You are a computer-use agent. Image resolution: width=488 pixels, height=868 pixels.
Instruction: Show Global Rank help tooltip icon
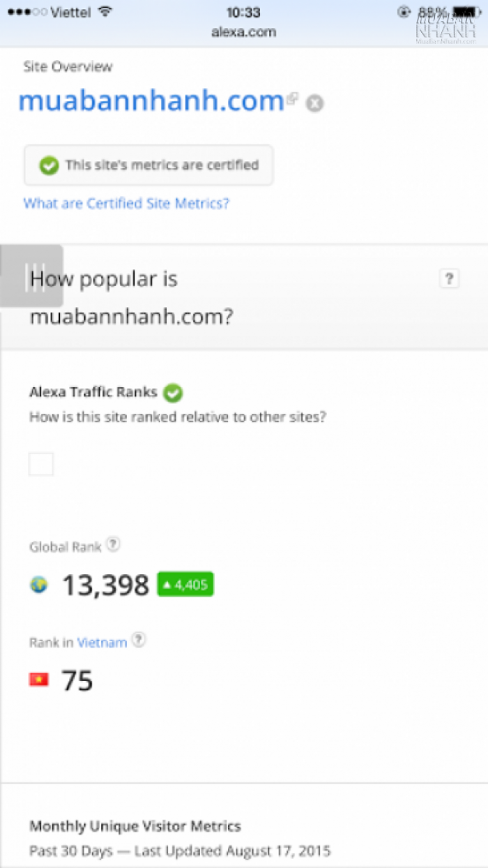tap(113, 544)
